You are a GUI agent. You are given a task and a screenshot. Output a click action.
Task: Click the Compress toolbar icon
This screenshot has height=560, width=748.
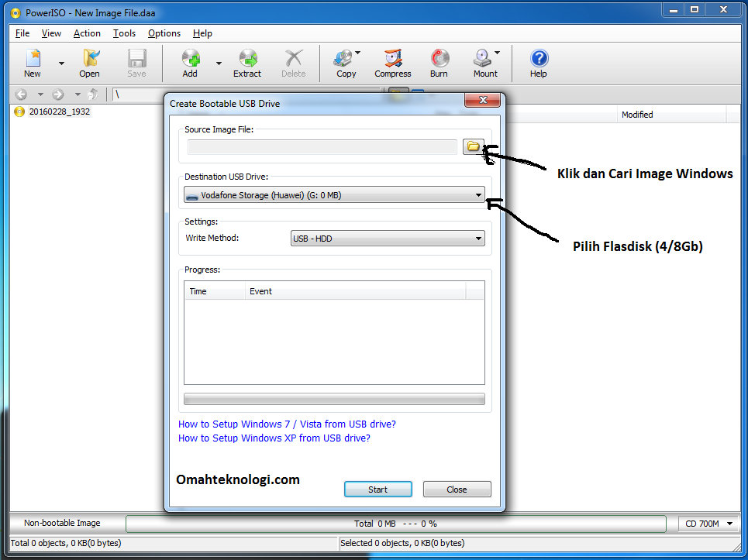393,63
